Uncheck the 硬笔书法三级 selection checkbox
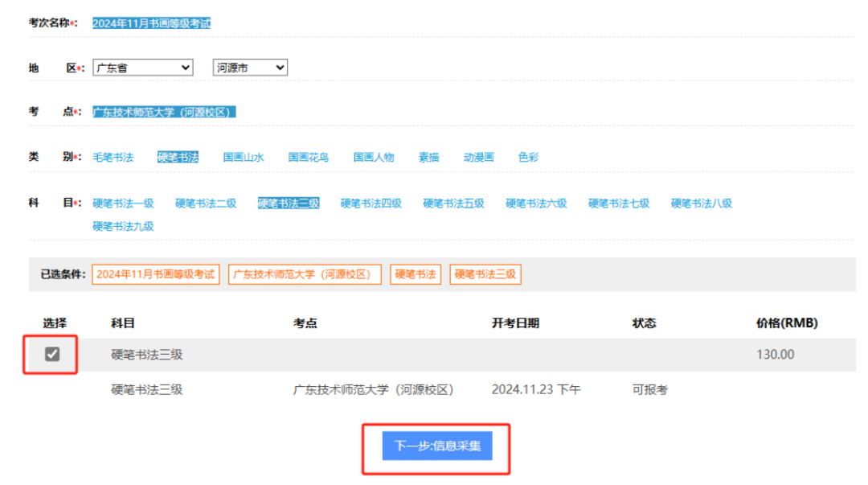 [x=51, y=354]
